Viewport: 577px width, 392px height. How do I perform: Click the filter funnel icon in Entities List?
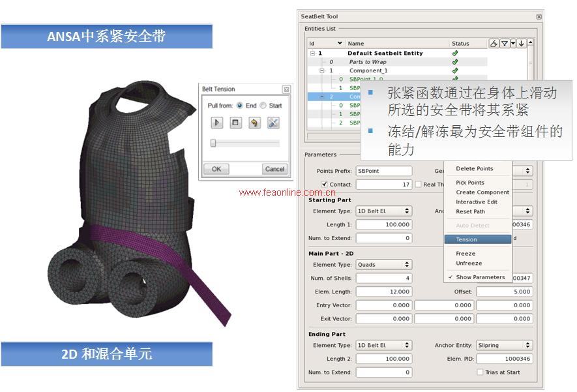pos(504,44)
